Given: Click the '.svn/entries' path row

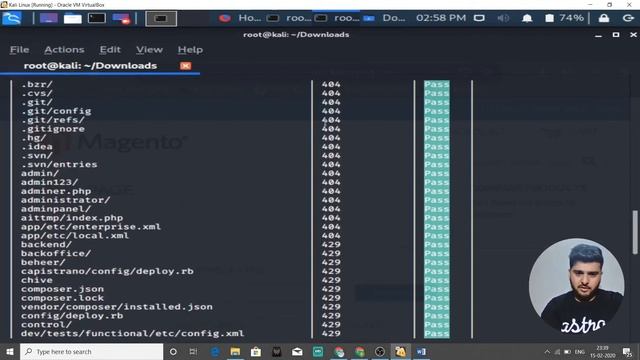Looking at the screenshot, I should [59, 164].
